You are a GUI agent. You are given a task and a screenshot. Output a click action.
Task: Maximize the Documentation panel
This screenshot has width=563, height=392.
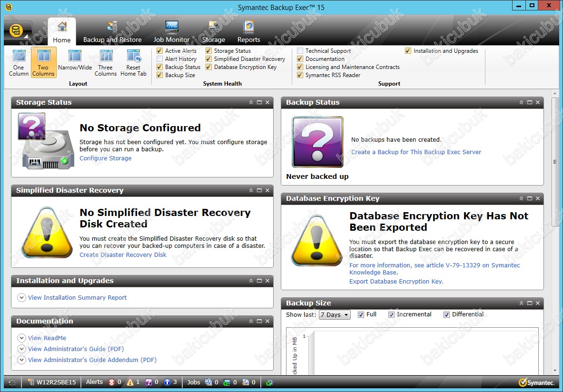pos(259,321)
